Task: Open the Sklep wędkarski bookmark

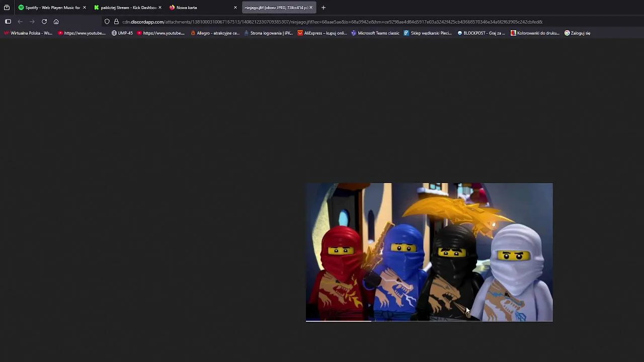Action: coord(428,33)
